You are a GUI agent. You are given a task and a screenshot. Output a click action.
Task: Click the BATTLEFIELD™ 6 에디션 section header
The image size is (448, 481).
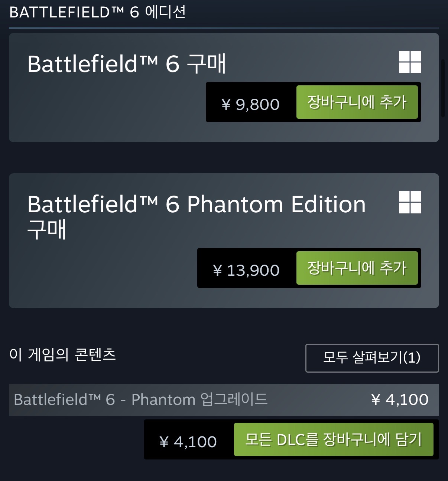coord(97,12)
